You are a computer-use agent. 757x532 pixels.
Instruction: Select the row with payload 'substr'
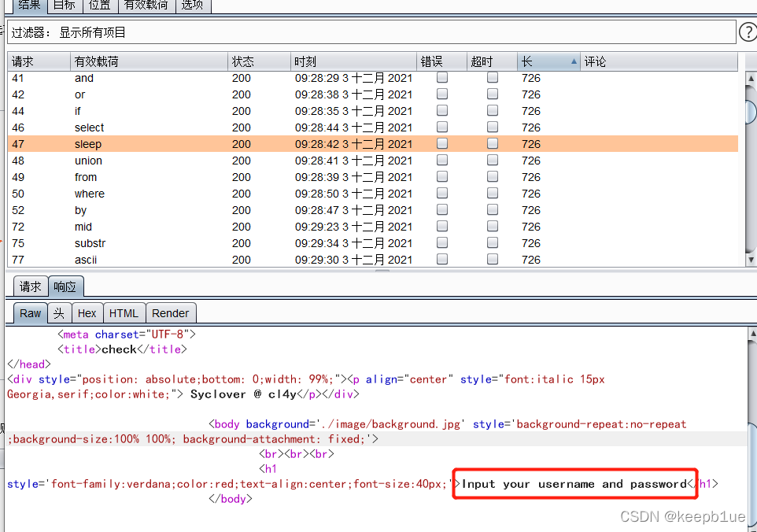(x=373, y=243)
